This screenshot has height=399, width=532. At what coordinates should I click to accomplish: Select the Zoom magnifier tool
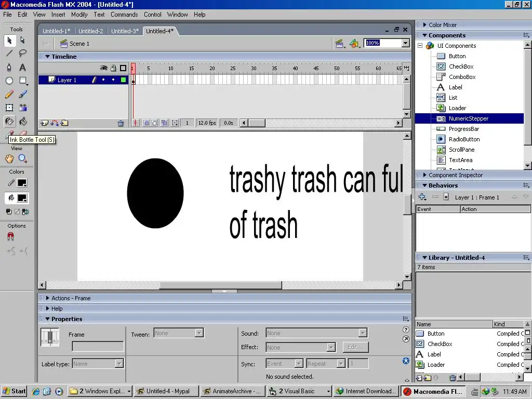[x=23, y=158]
